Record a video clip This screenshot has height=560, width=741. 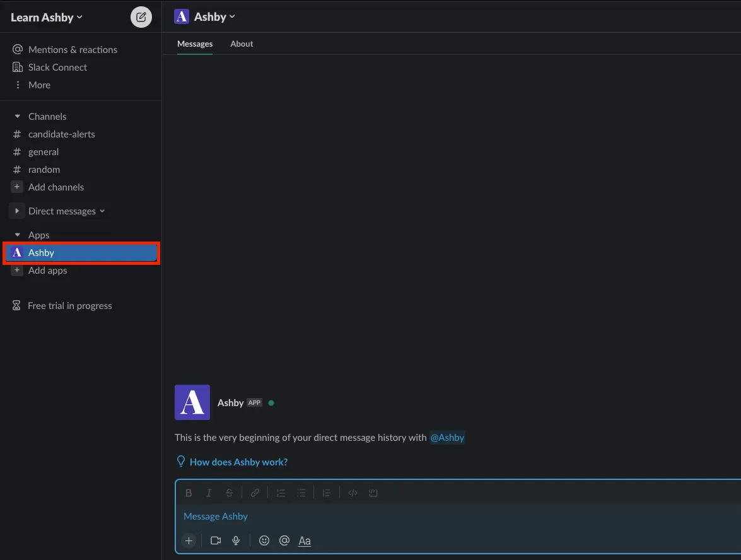(216, 540)
